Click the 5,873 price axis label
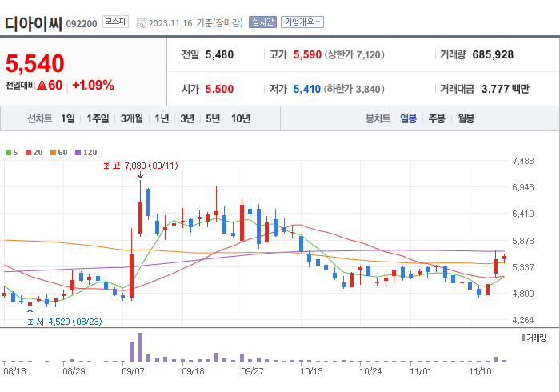 click(x=523, y=241)
